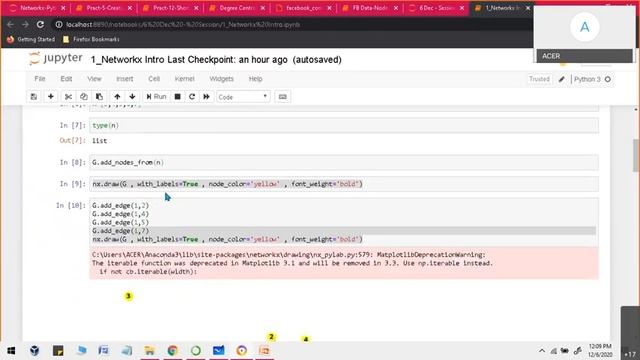This screenshot has height=360, width=640.
Task: Switch to the Degree Centr browser tab
Action: tap(237, 8)
